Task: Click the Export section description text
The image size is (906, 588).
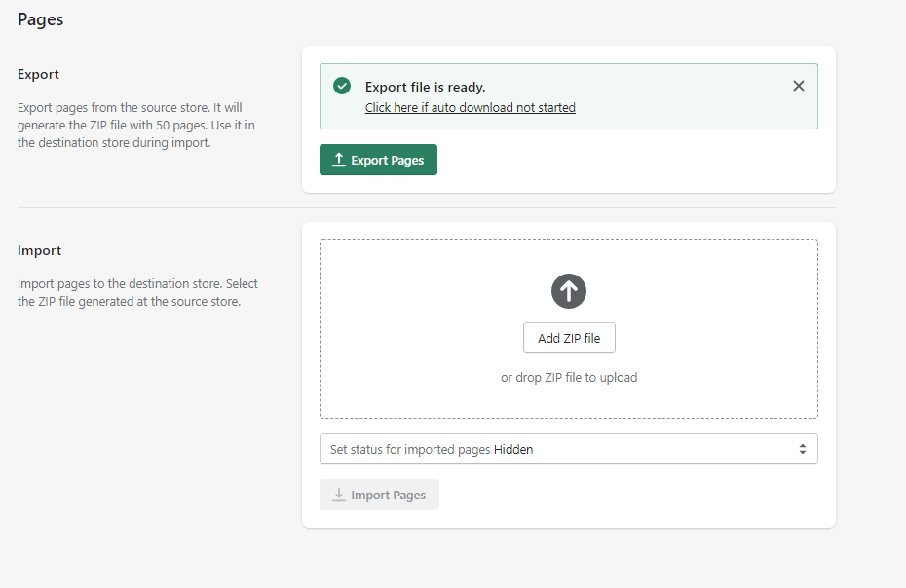Action: coord(136,126)
